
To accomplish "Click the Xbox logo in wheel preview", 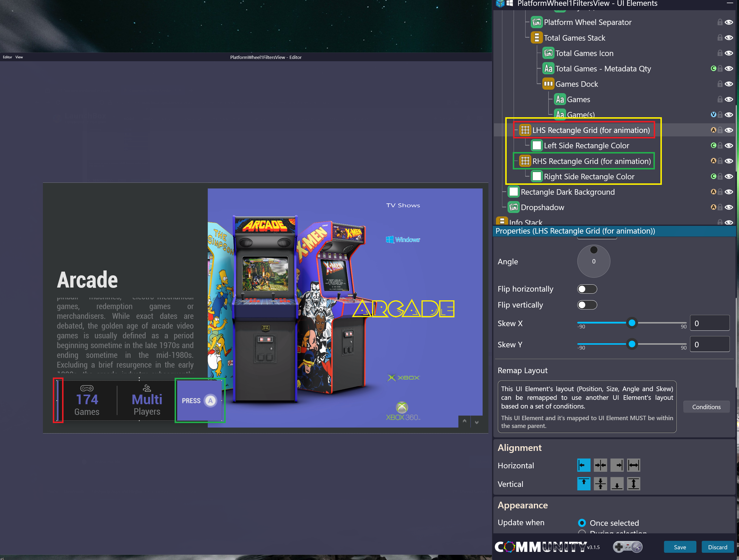I will point(403,378).
